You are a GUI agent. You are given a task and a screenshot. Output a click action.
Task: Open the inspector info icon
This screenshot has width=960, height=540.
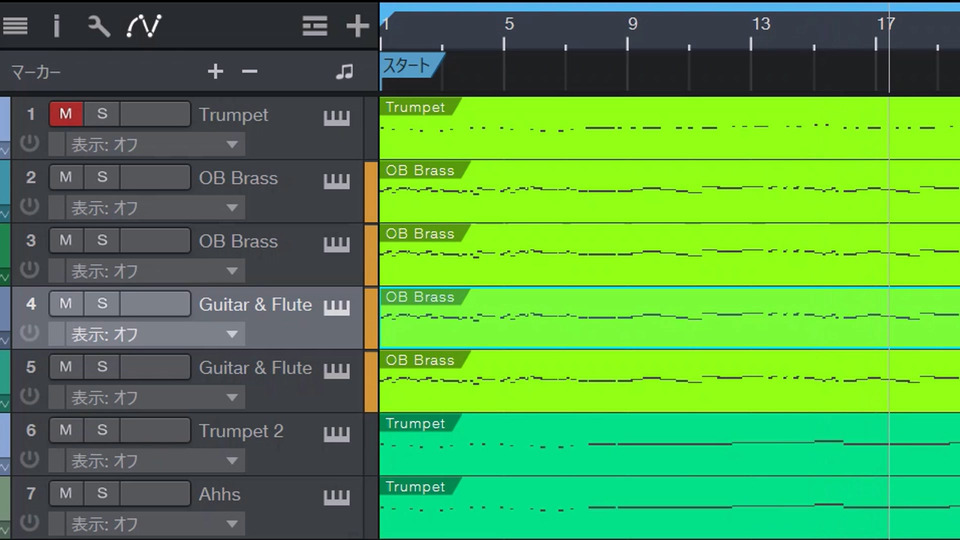(56, 26)
